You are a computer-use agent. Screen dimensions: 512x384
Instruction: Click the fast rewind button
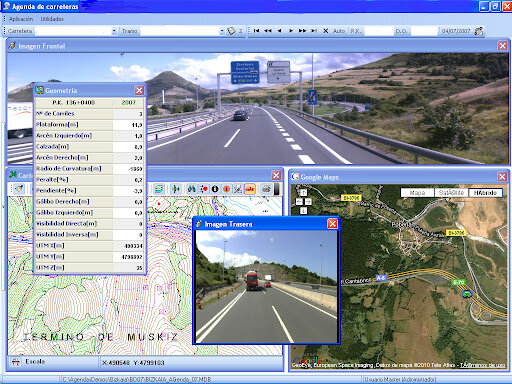click(268, 31)
